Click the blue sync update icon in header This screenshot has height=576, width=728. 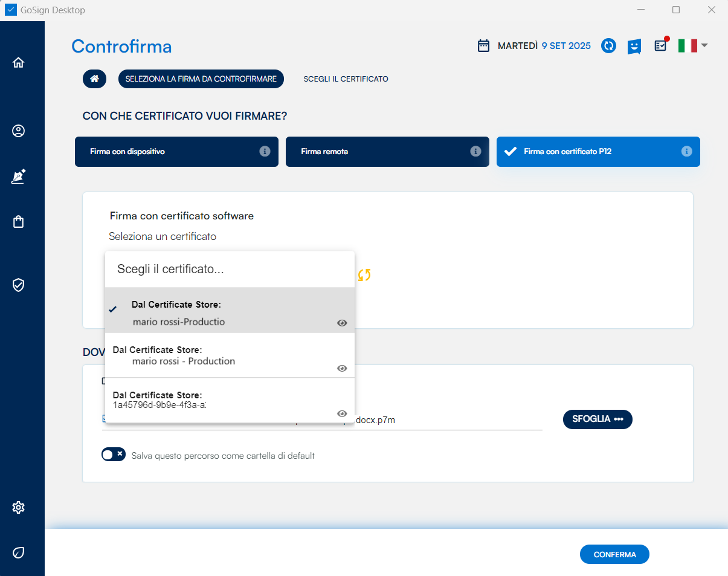608,46
